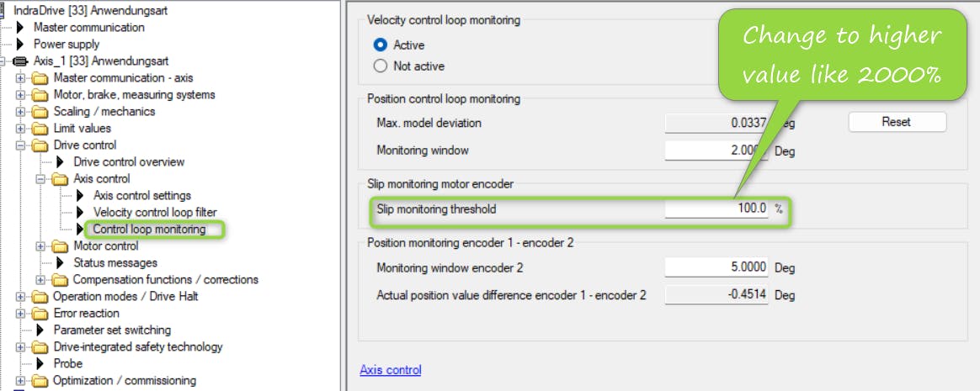The width and height of the screenshot is (980, 391).
Task: Expand the Motor control tree node
Action: pos(41,246)
